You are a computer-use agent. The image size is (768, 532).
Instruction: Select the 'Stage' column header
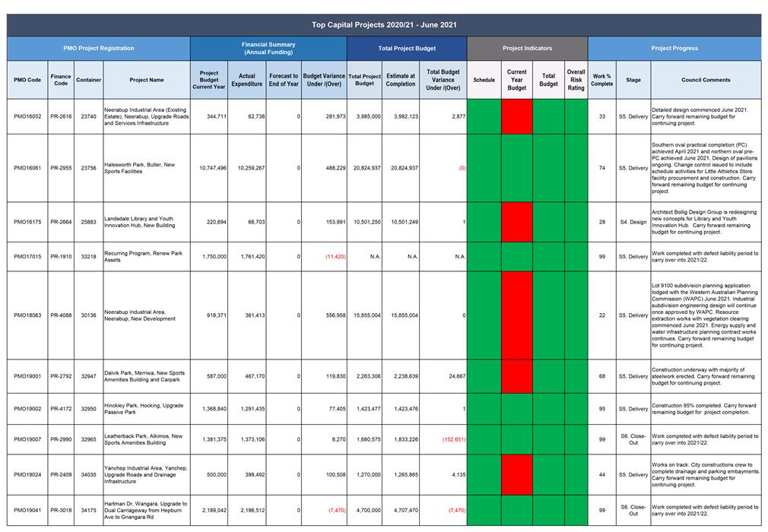(x=633, y=80)
